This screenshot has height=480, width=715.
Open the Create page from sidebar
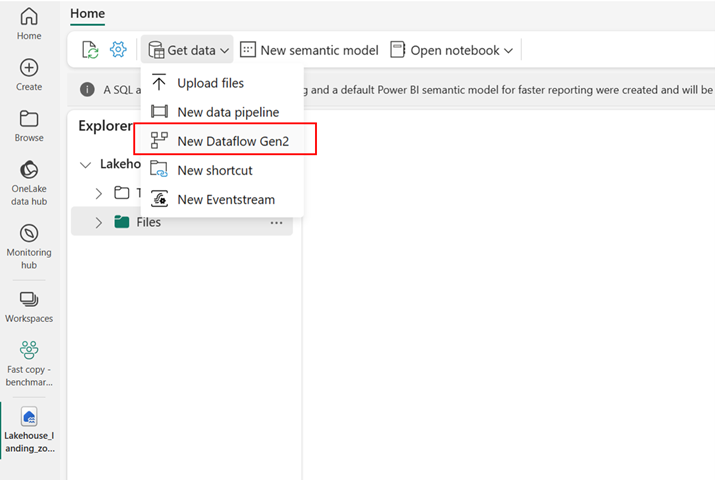tap(29, 75)
